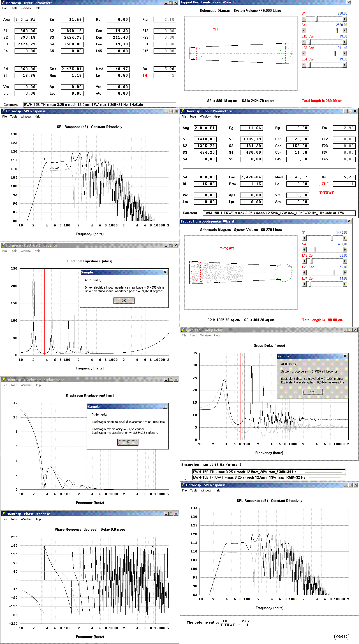Click S1 slider left arrow in 168,270 Litres wizard

point(304,238)
